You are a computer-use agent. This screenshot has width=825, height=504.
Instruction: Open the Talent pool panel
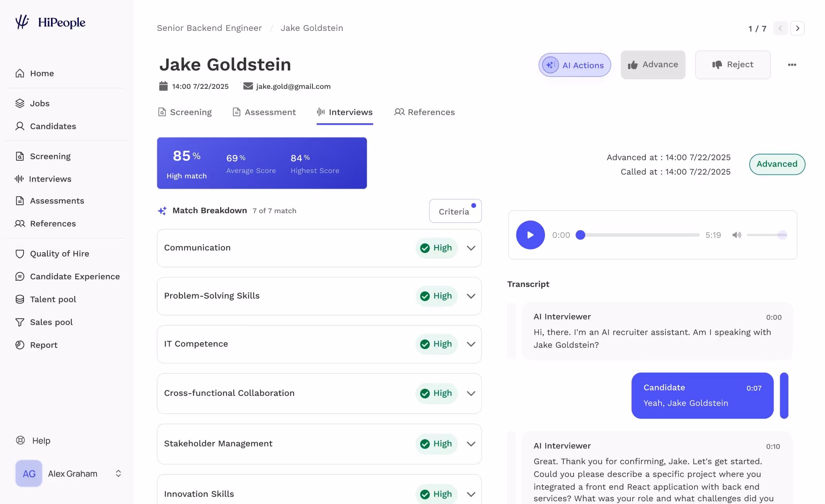tap(53, 299)
